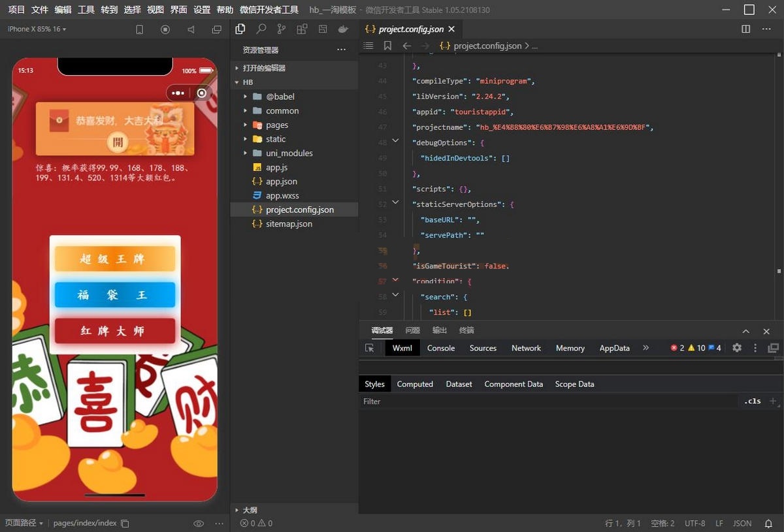784x532 pixels.
Task: Open editor more actions ellipsis
Action: pos(766,29)
